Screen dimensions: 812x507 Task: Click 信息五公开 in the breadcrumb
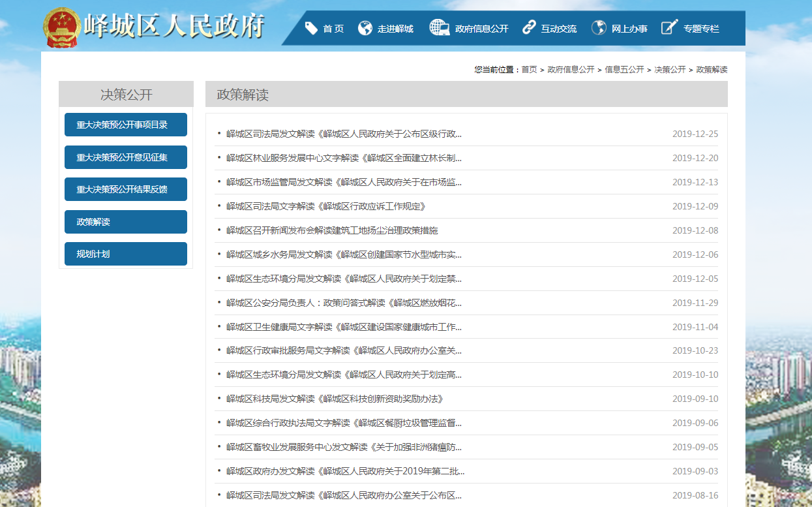pos(624,70)
